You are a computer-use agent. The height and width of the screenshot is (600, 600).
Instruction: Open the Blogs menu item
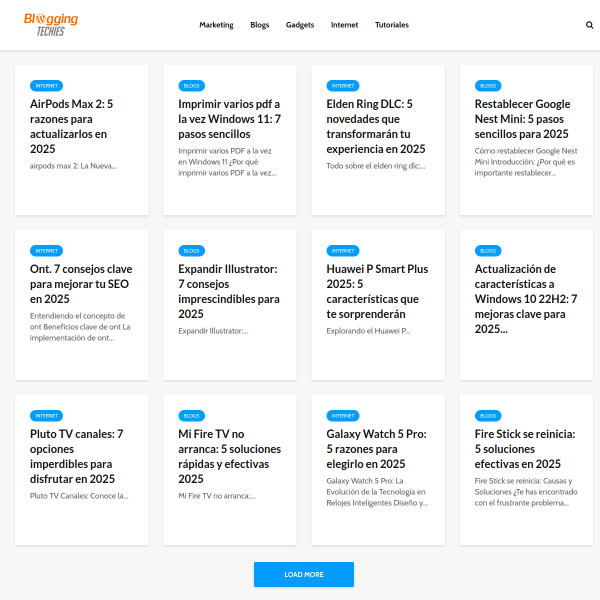(259, 25)
